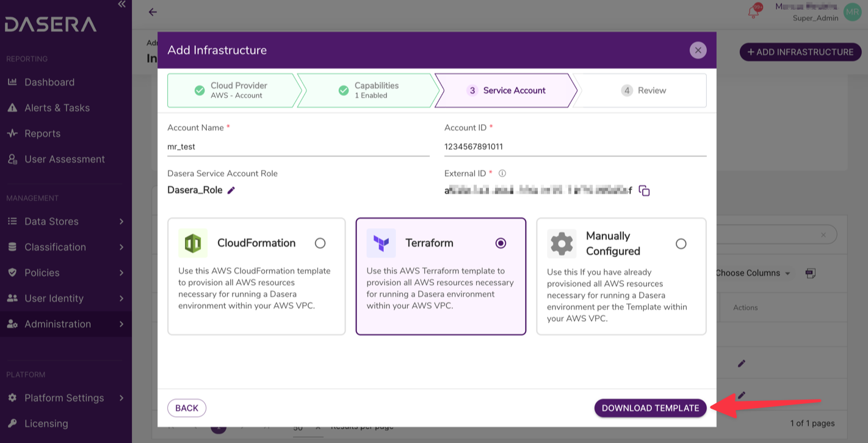
Task: Open the Choose Columns dropdown
Action: (752, 273)
